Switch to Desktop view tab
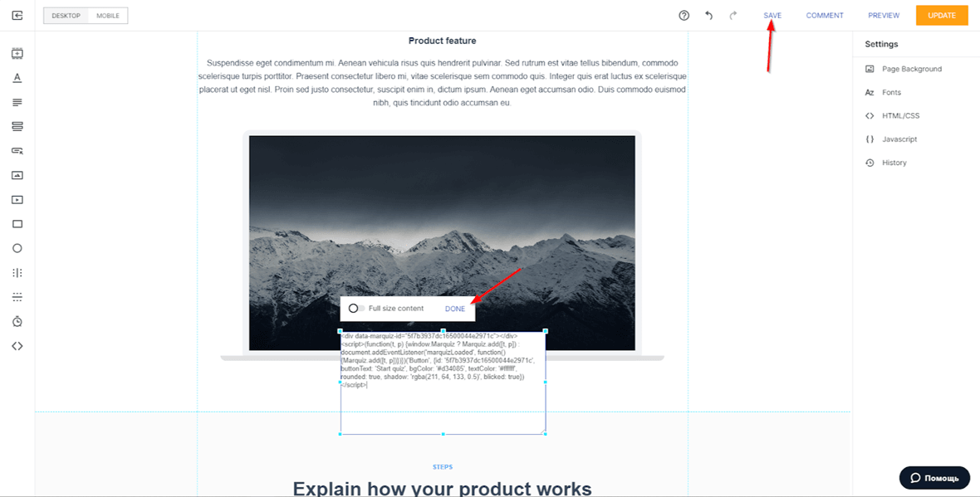This screenshot has width=980, height=497. tap(66, 16)
